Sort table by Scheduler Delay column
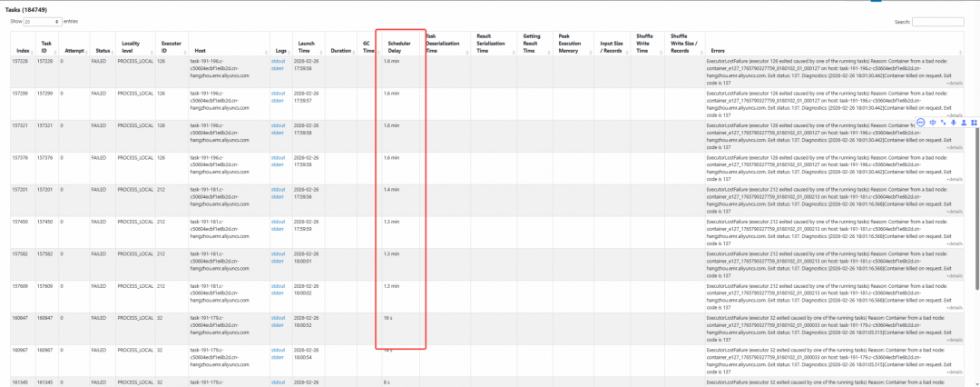 click(400, 46)
